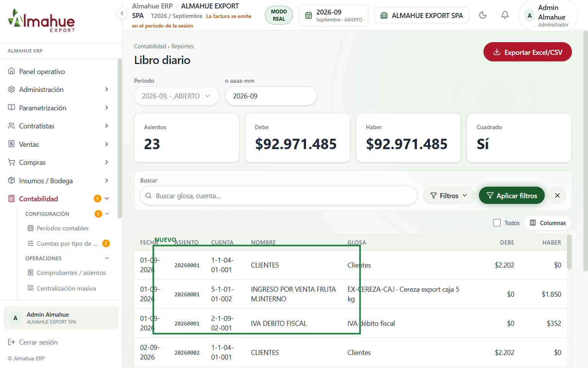Click the Panel operativo home icon
This screenshot has height=368, width=588.
[x=11, y=71]
